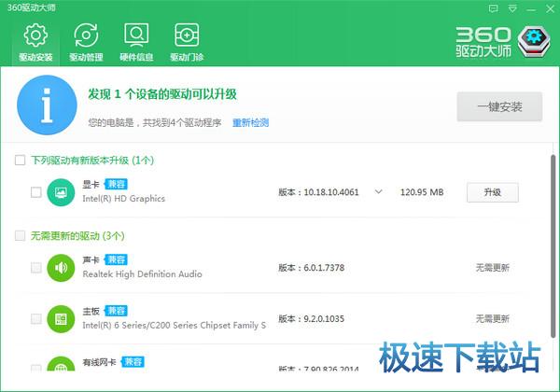Close the 360驱动大师 window

[x=551, y=9]
